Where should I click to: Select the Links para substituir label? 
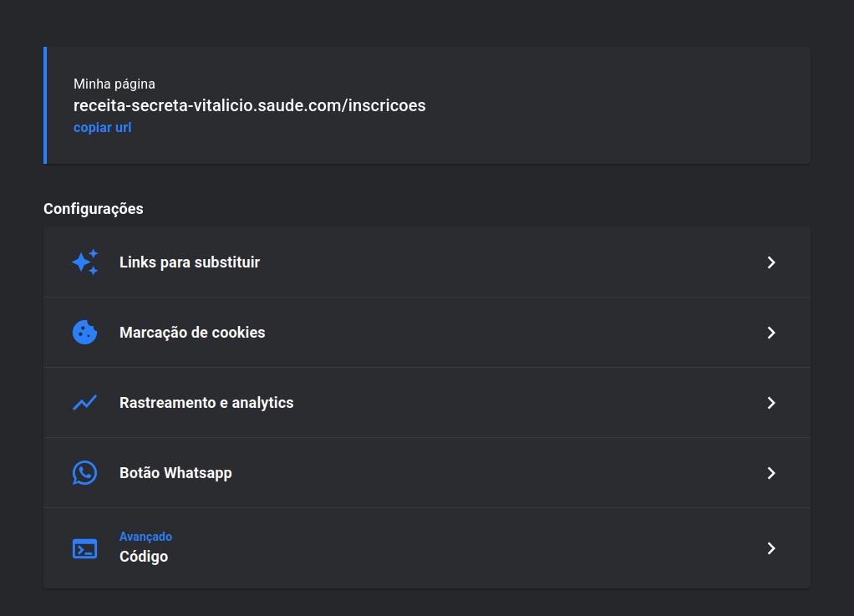coord(190,262)
